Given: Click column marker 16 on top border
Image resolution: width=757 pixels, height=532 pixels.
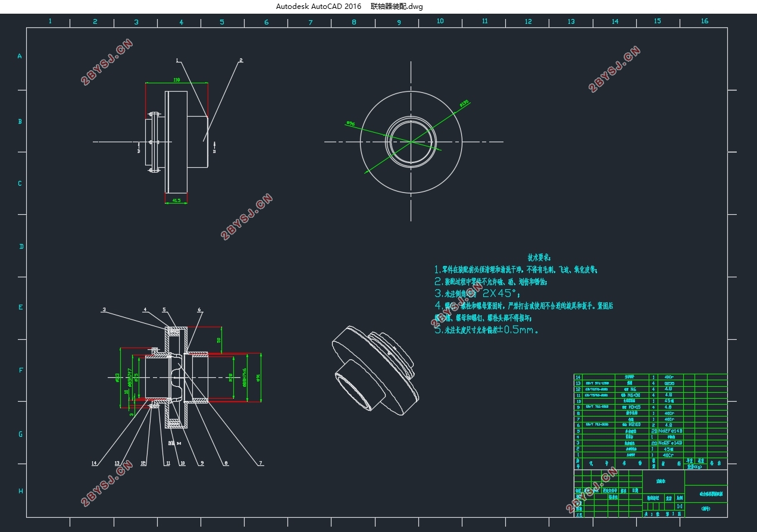Looking at the screenshot, I should pyautogui.click(x=705, y=21).
